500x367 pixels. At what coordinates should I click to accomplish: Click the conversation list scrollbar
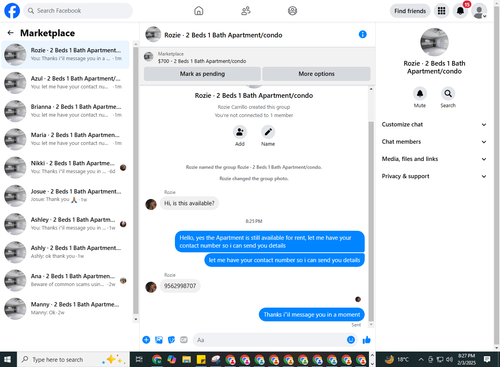136,180
